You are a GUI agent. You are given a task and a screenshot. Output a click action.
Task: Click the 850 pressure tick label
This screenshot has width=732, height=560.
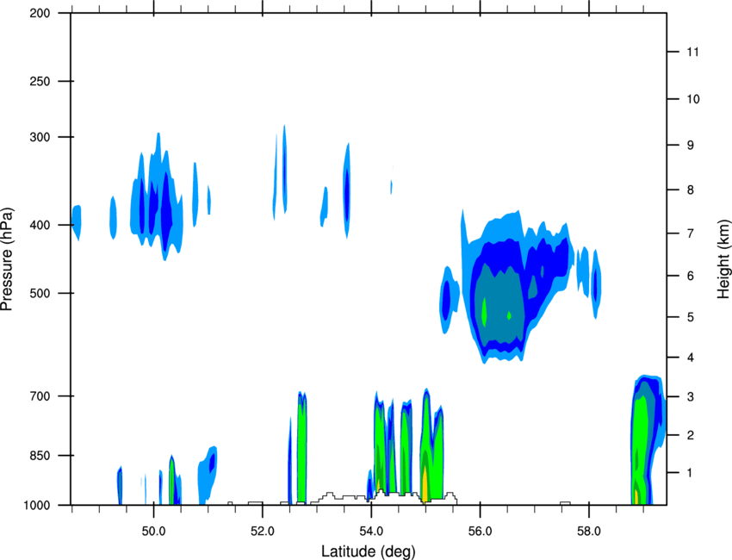(x=40, y=456)
